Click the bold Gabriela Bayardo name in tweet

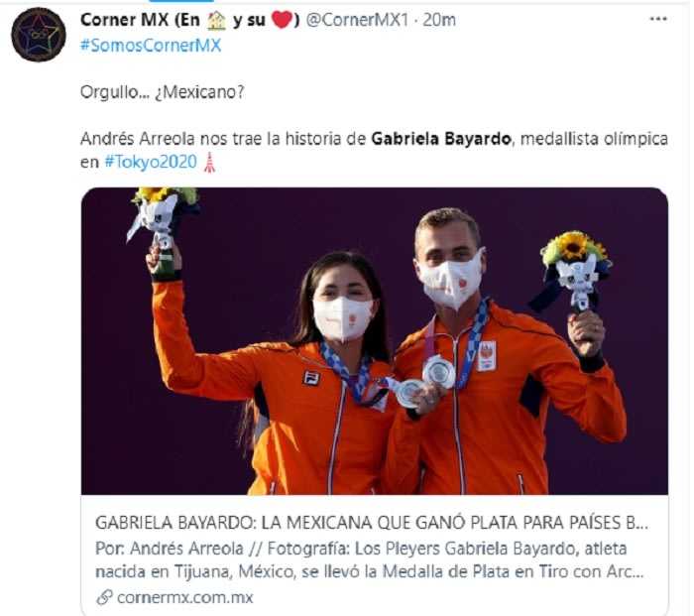tap(441, 139)
